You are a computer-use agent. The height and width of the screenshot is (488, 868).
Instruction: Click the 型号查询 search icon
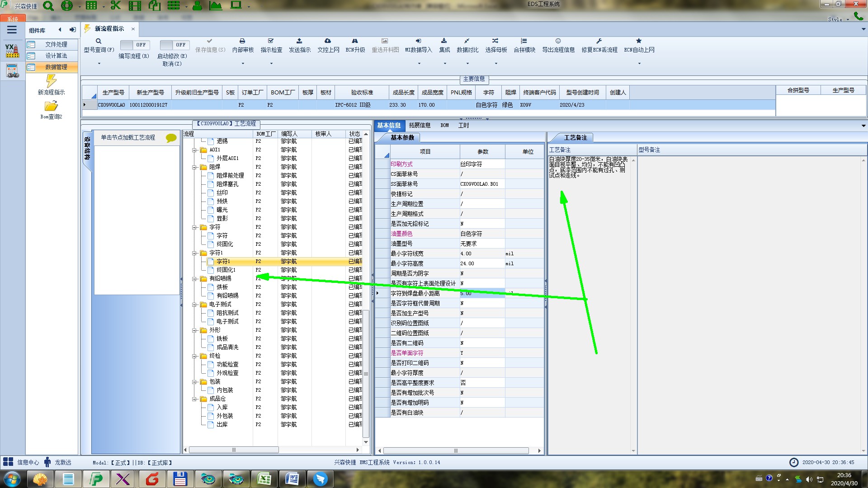[99, 41]
